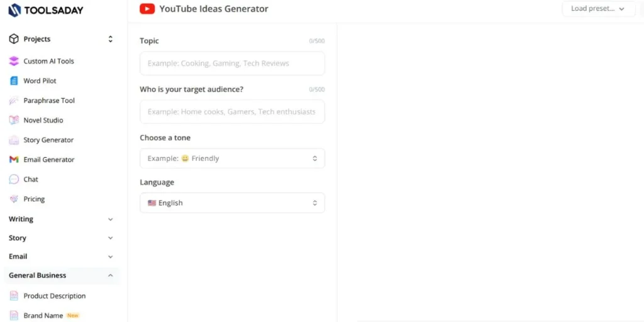644x322 pixels.
Task: Open Custom AI Tools from the sidebar
Action: tap(48, 61)
